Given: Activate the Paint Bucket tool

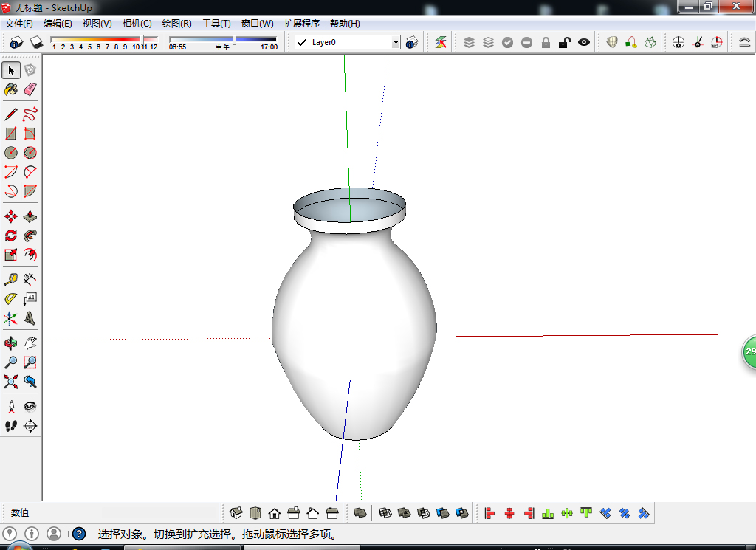Looking at the screenshot, I should pyautogui.click(x=11, y=89).
